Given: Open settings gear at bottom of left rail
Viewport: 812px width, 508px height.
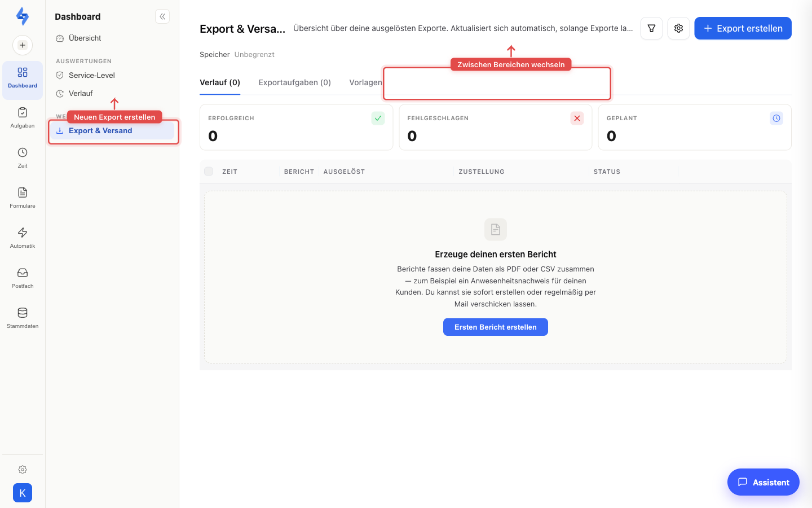Looking at the screenshot, I should (x=23, y=470).
